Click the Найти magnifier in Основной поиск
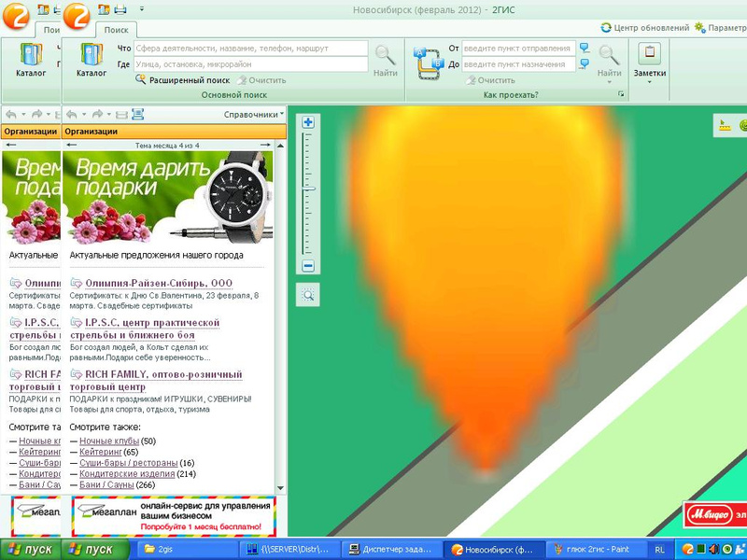The image size is (747, 560). [x=385, y=60]
